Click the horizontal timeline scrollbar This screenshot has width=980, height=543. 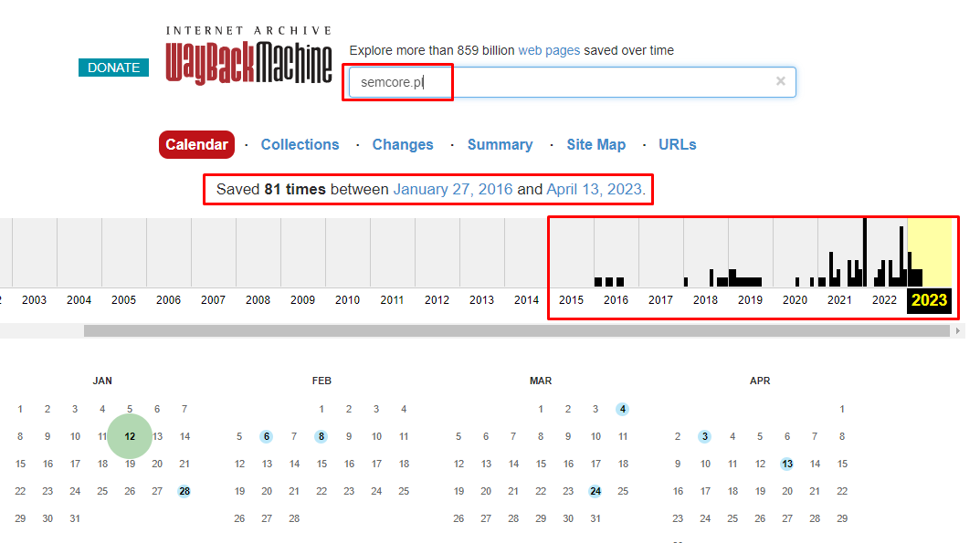(516, 330)
